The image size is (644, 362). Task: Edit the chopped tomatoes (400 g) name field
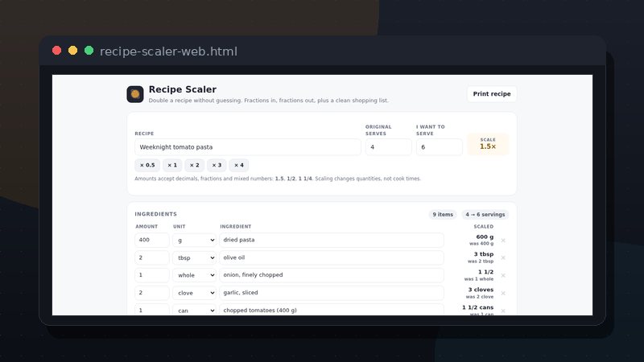tap(332, 311)
